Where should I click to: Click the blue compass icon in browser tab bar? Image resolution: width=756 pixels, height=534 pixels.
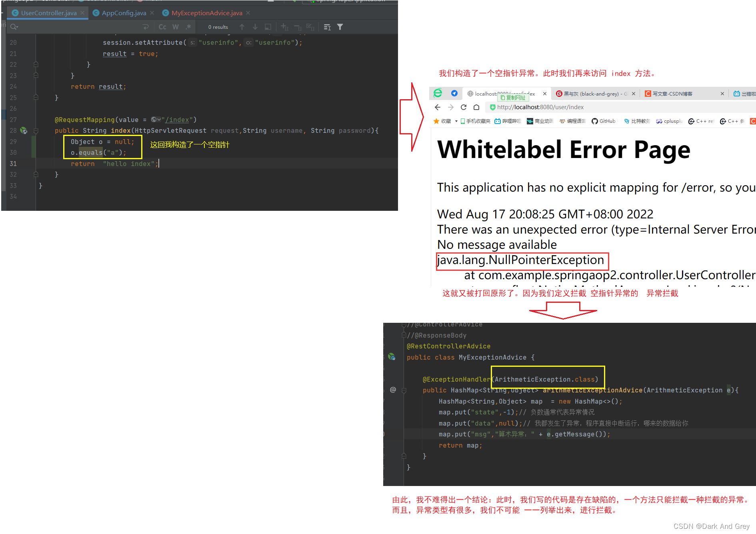pyautogui.click(x=454, y=93)
